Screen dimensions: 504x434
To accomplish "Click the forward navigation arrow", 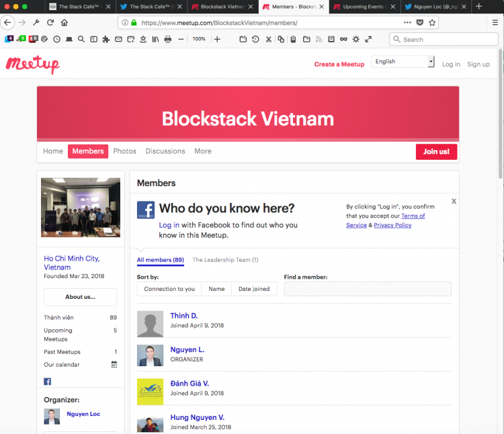I will coord(22,22).
